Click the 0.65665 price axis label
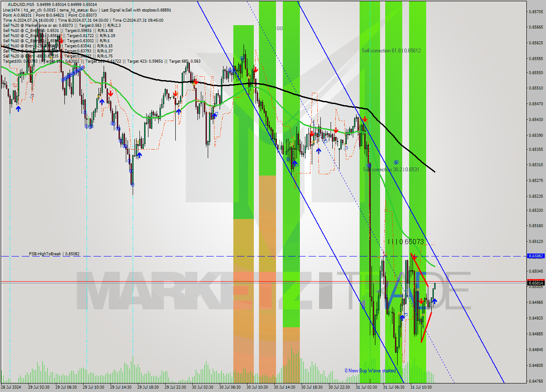 click(536, 27)
